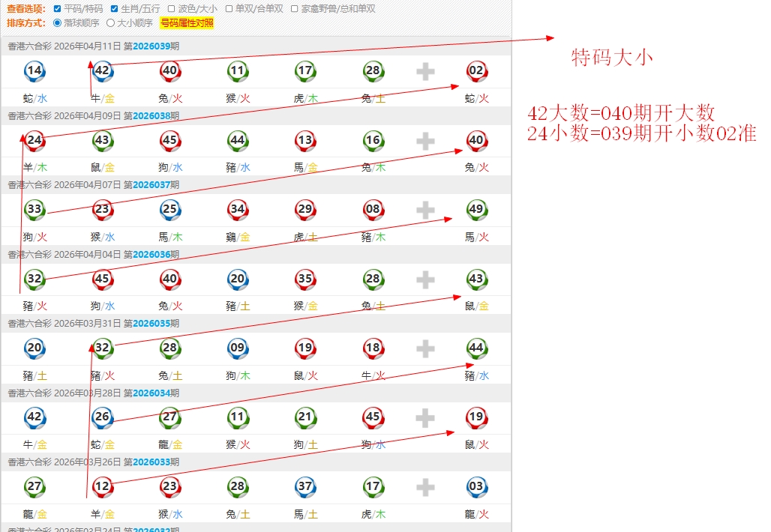Click special ball 49 in draw 2026037
Image resolution: width=771 pixels, height=532 pixels.
click(476, 210)
